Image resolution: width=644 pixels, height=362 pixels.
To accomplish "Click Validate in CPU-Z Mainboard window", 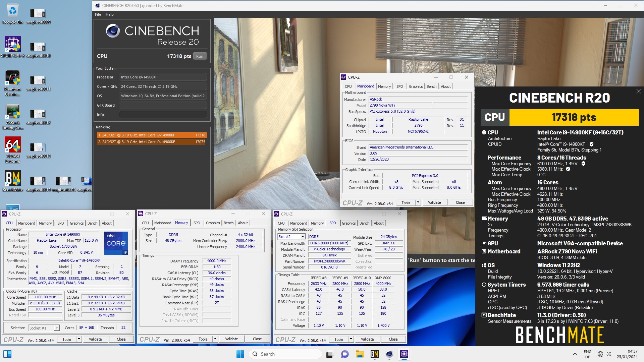I will (434, 202).
